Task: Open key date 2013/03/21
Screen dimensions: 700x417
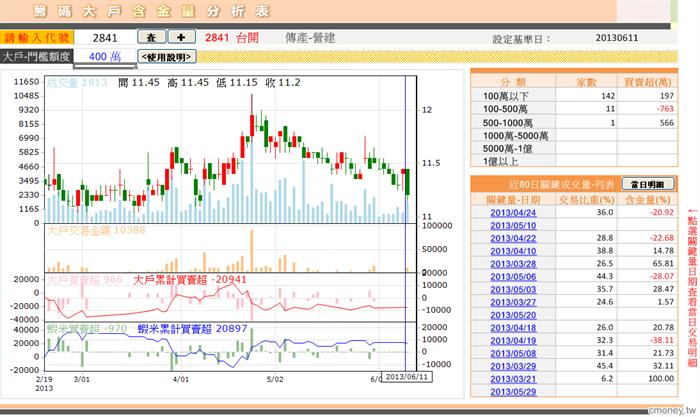Action: 513,379
